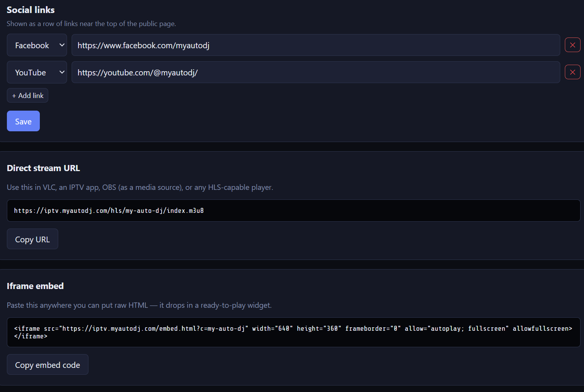This screenshot has width=584, height=392.
Task: Add a new social link
Action: (x=28, y=96)
